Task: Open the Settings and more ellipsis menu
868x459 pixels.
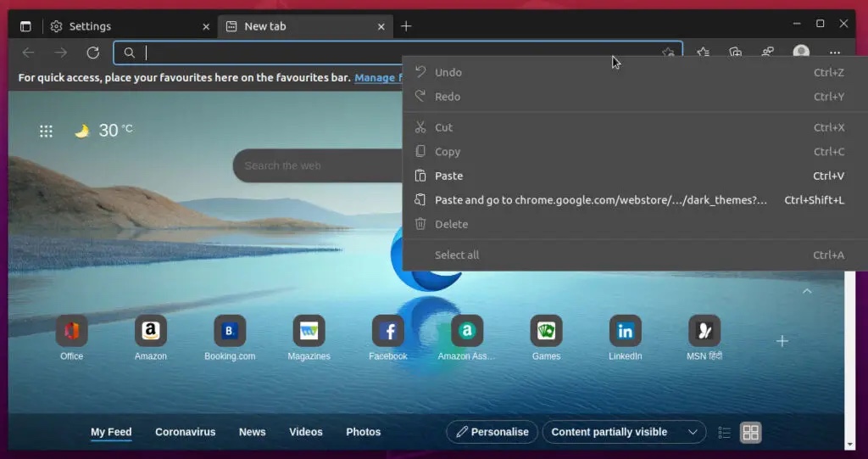Action: pyautogui.click(x=835, y=53)
